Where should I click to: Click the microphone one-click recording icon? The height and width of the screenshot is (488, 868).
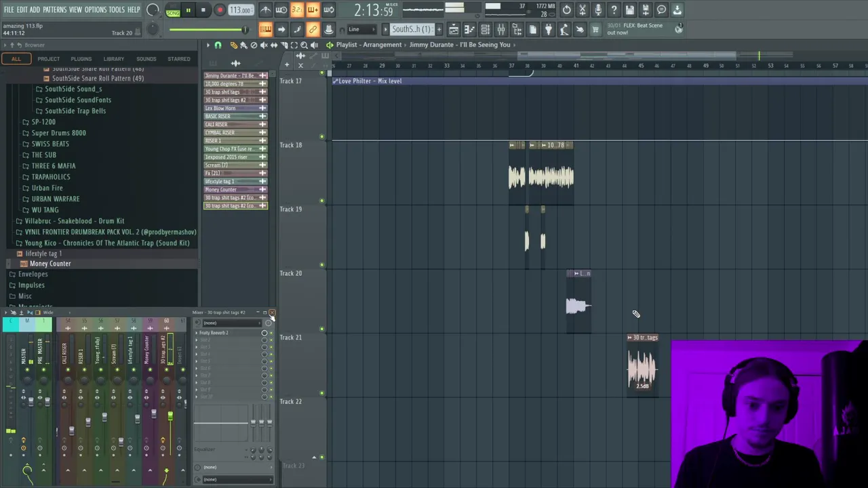pyautogui.click(x=598, y=10)
